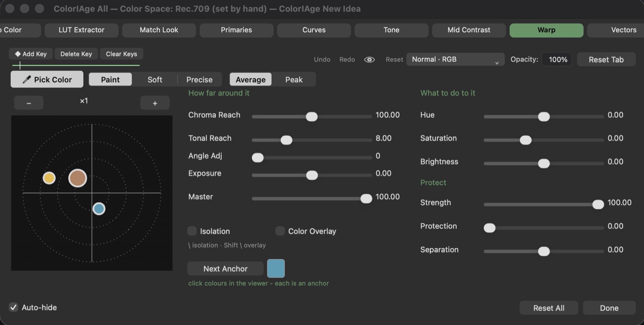Click the Chroma Reach slider handle
This screenshot has width=644, height=325.
click(x=312, y=117)
